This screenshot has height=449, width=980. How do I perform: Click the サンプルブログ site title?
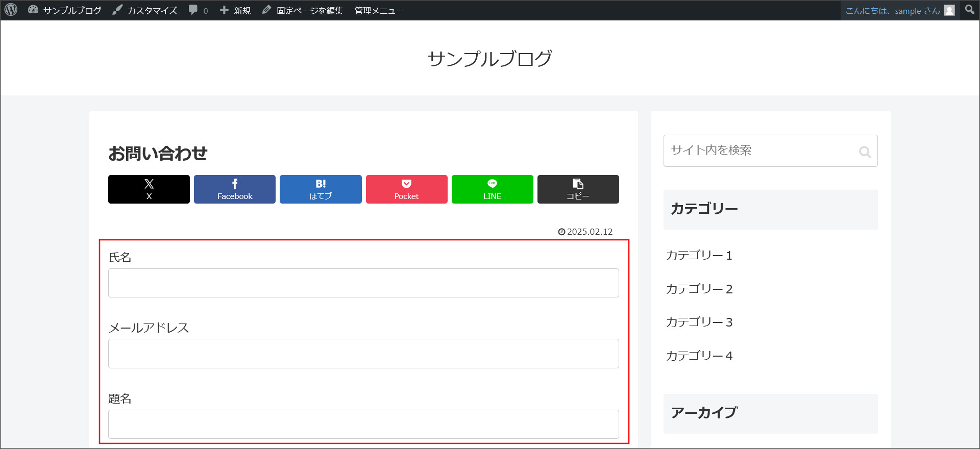489,59
